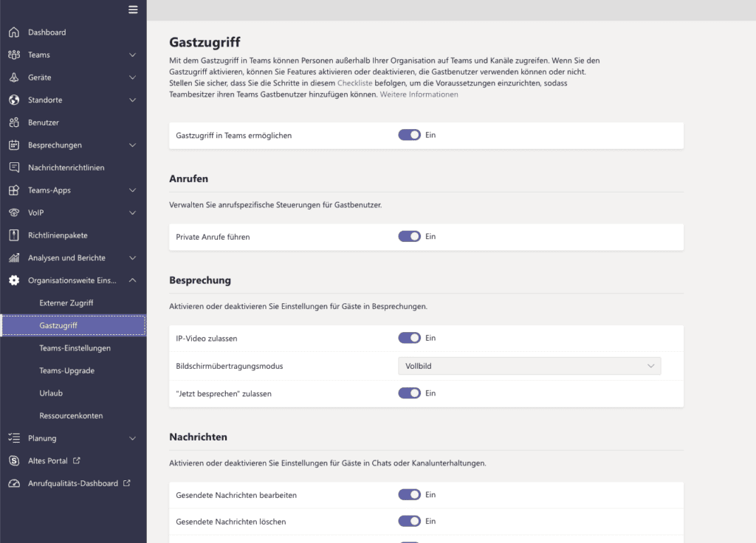Open Dashboard via the home icon
This screenshot has height=543, width=756.
[x=13, y=32]
